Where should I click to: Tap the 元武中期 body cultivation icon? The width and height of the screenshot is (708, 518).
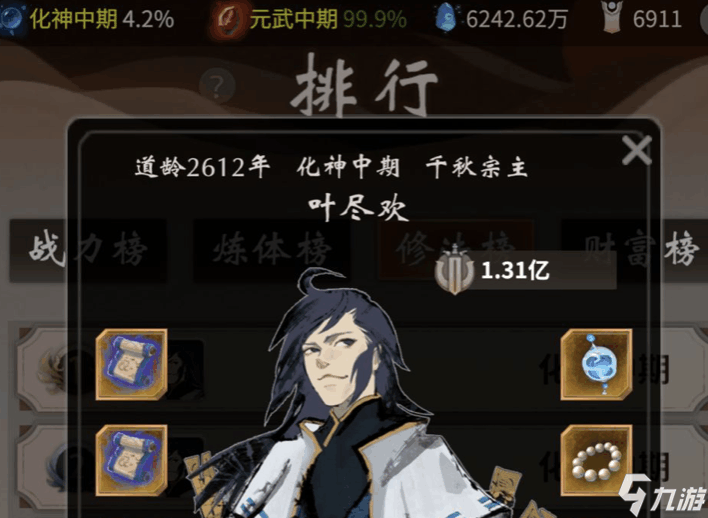[x=227, y=18]
